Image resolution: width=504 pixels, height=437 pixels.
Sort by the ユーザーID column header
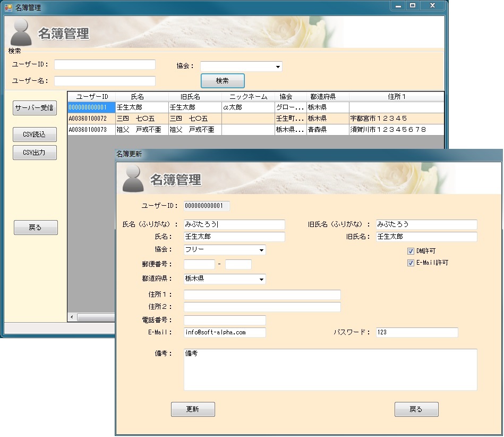click(92, 97)
